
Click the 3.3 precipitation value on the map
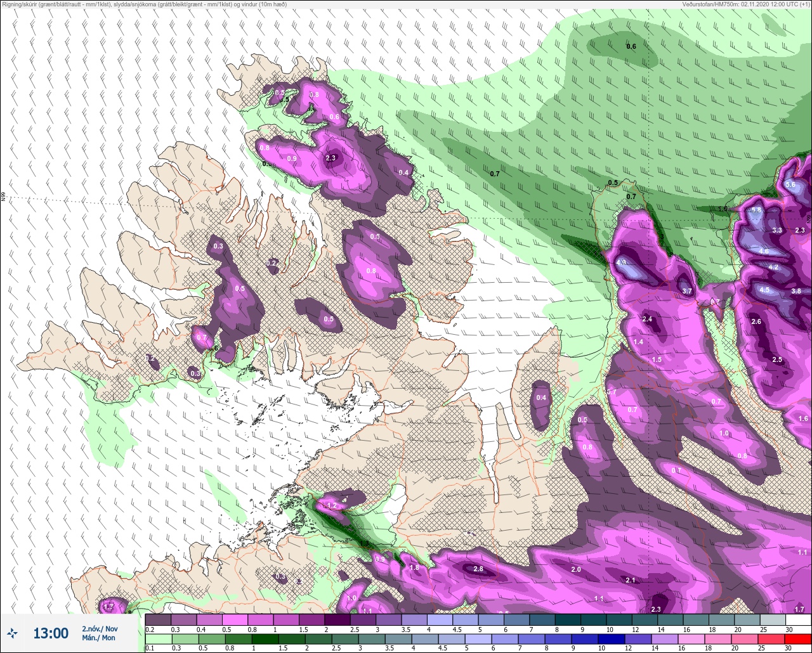[x=777, y=230]
